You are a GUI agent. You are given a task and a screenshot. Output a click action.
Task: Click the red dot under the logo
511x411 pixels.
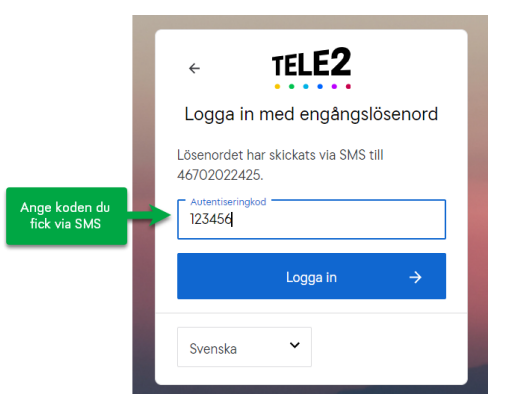tap(348, 87)
